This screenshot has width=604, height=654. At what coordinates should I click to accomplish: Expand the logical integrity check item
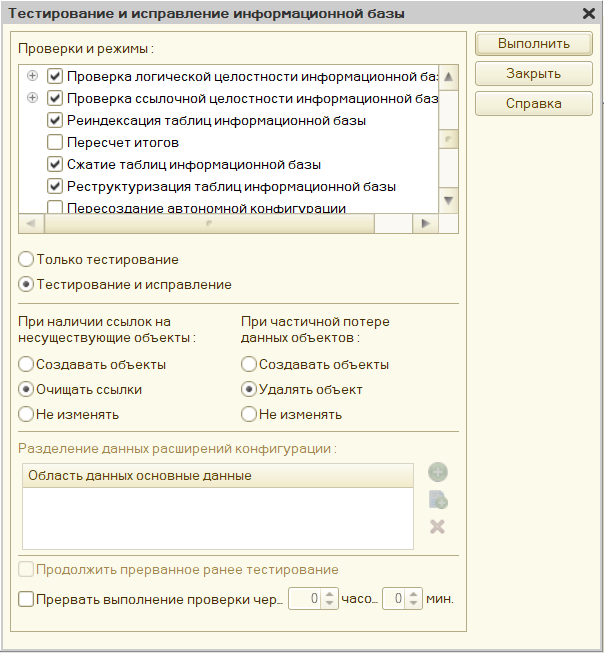(x=33, y=76)
